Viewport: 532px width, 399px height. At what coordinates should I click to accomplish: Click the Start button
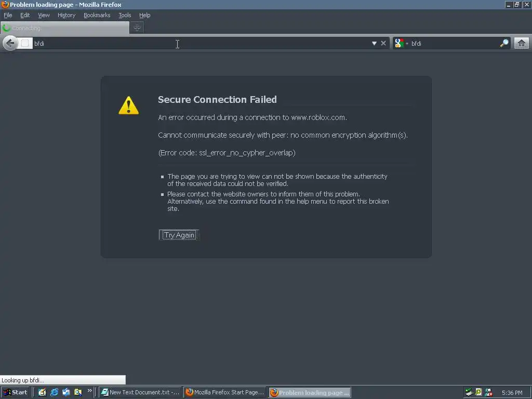15,392
